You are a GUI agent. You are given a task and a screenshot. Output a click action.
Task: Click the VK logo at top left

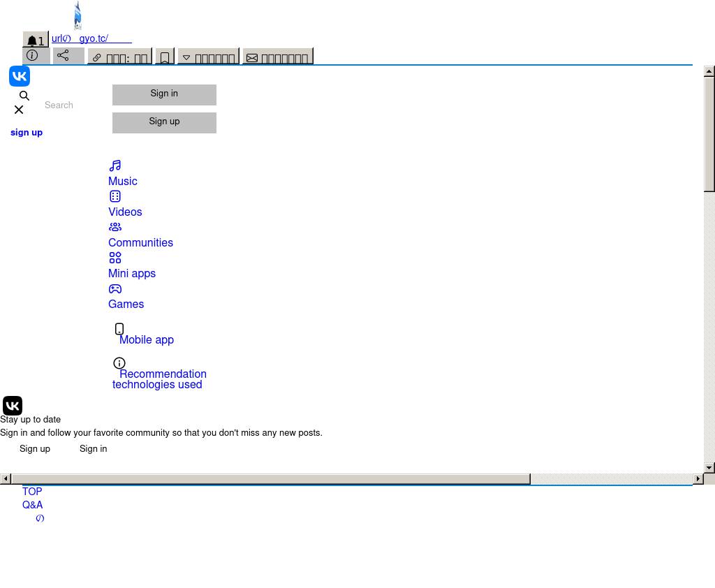tap(20, 76)
